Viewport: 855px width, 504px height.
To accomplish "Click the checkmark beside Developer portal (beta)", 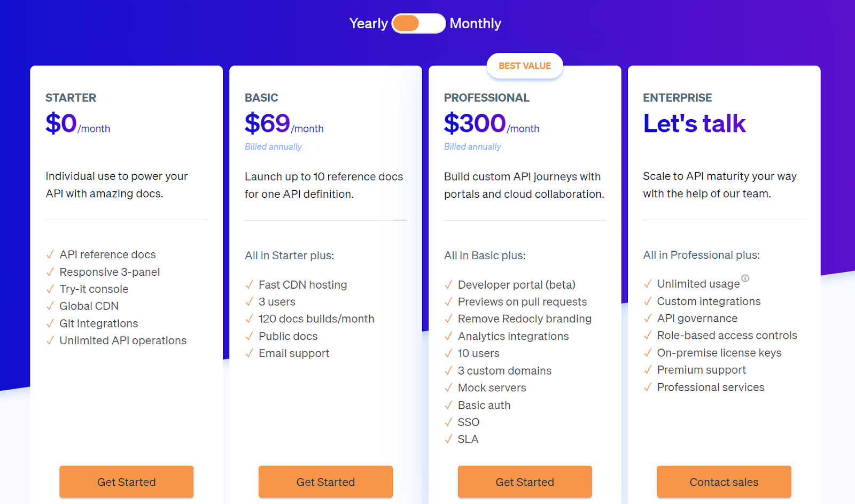I will pos(448,285).
